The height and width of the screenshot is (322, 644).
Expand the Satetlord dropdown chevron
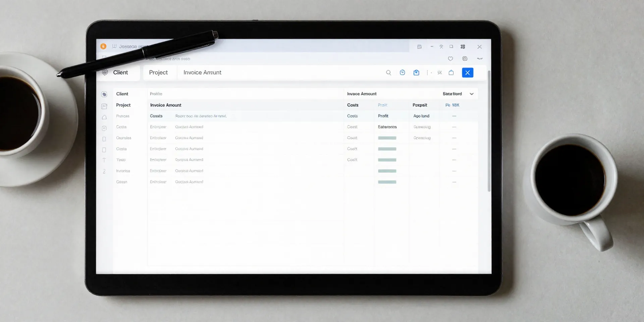pyautogui.click(x=472, y=94)
